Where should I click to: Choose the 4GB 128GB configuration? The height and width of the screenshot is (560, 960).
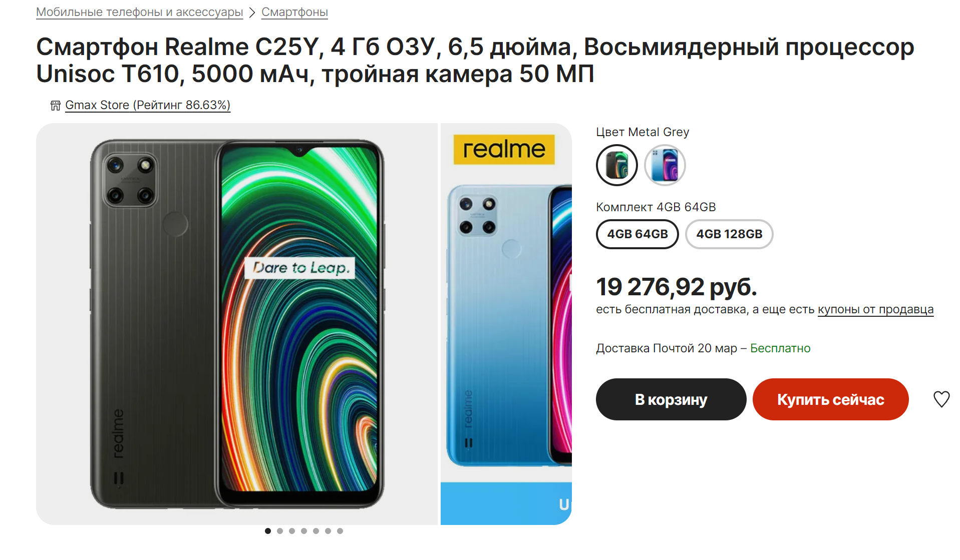point(729,234)
